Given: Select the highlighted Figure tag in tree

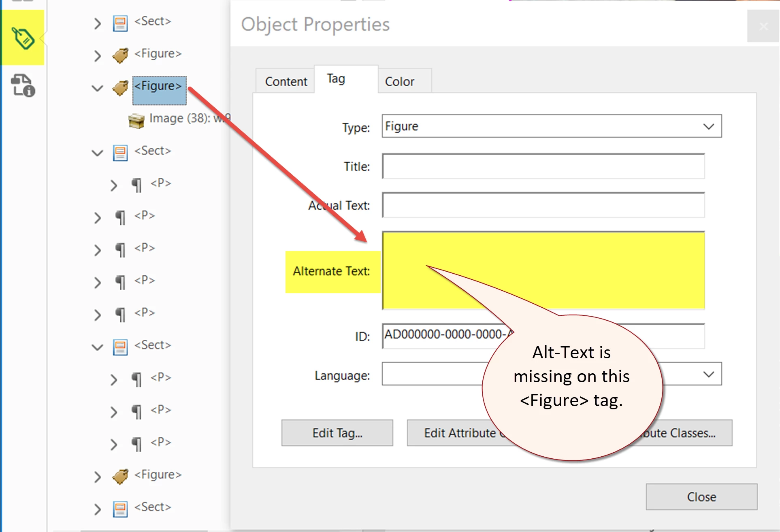Looking at the screenshot, I should (159, 87).
